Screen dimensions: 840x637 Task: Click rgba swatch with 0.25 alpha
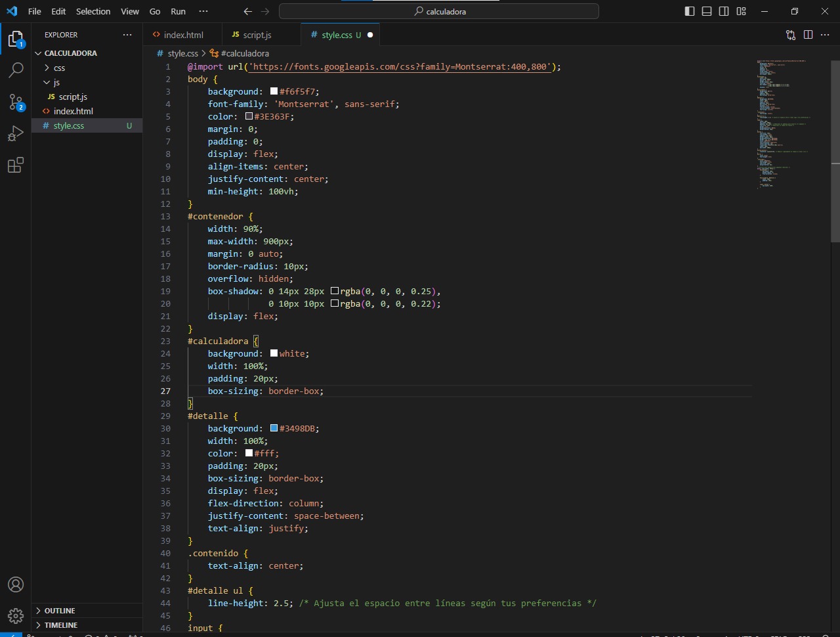click(335, 291)
